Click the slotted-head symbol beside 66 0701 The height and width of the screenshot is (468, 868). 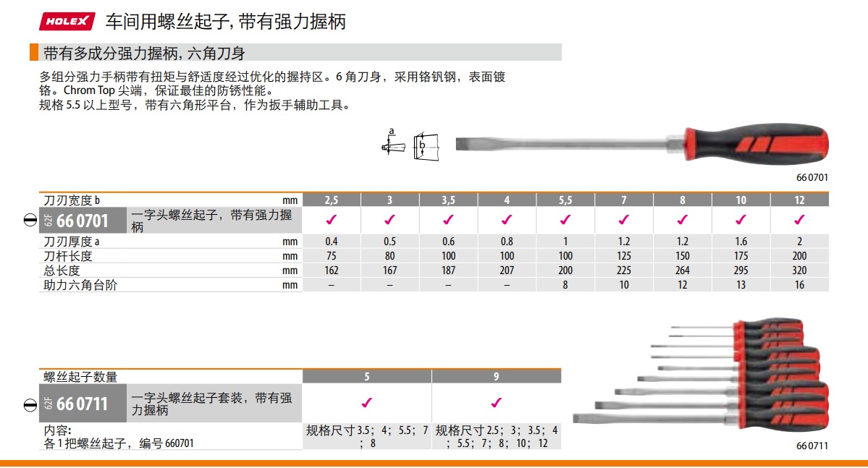coord(31,221)
